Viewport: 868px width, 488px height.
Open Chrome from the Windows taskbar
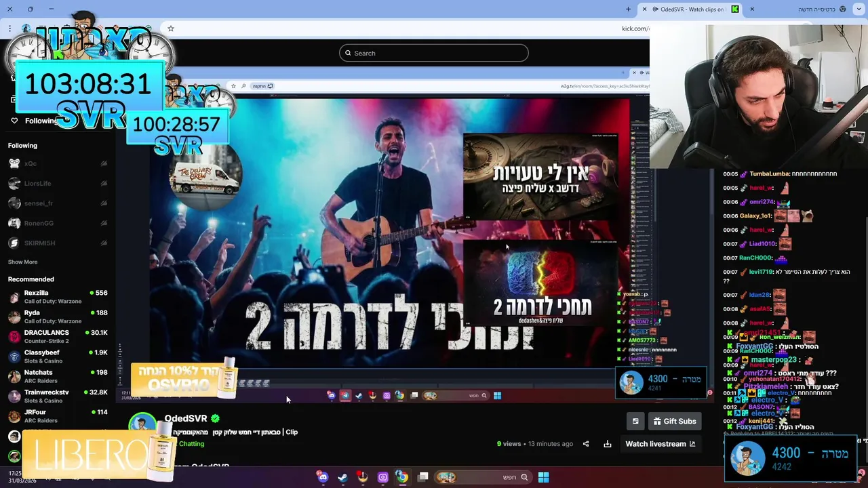[402, 477]
